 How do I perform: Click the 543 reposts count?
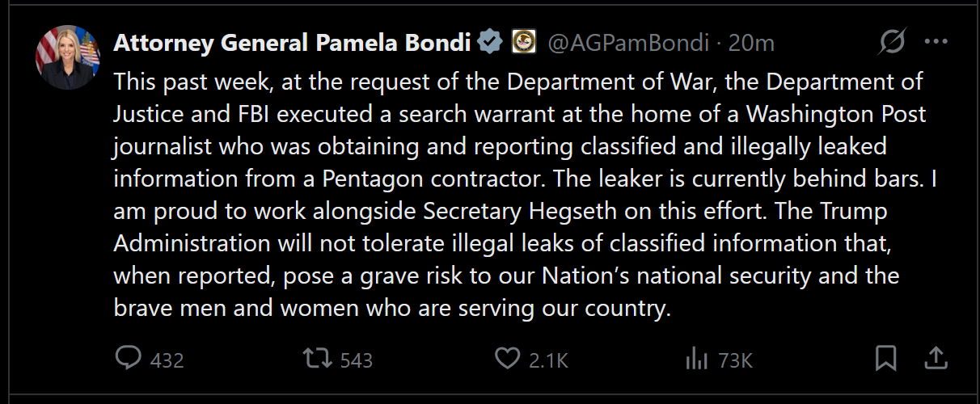click(x=356, y=360)
